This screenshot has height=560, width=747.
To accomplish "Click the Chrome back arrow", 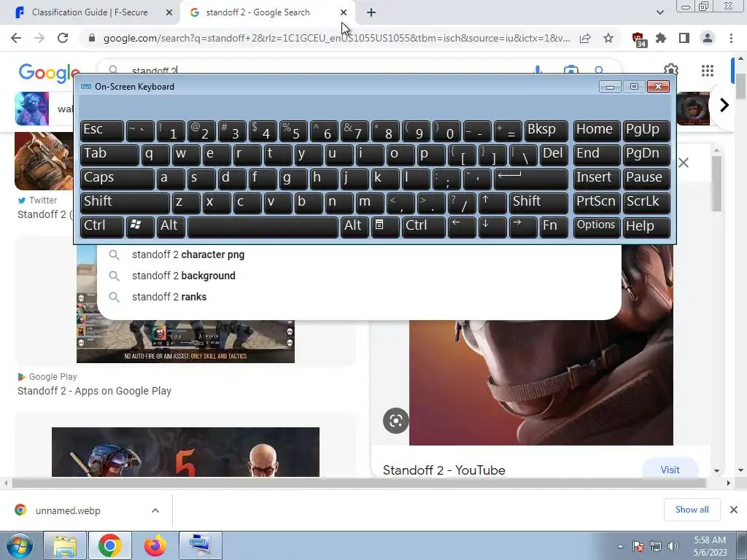I will 16,38.
